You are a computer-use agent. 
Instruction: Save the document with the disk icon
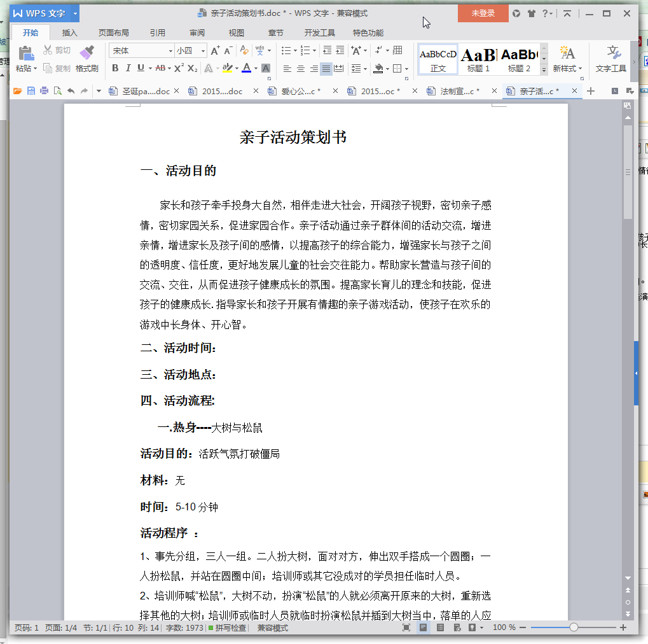coord(31,91)
